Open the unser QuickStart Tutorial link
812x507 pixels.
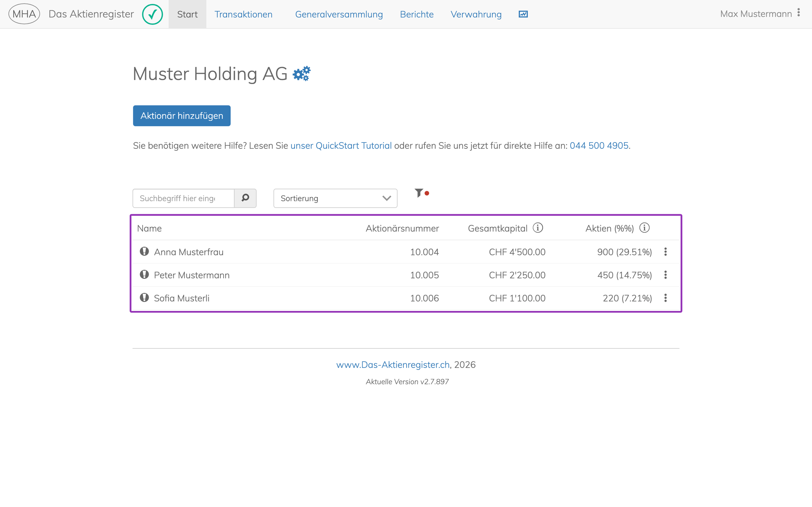pyautogui.click(x=341, y=145)
